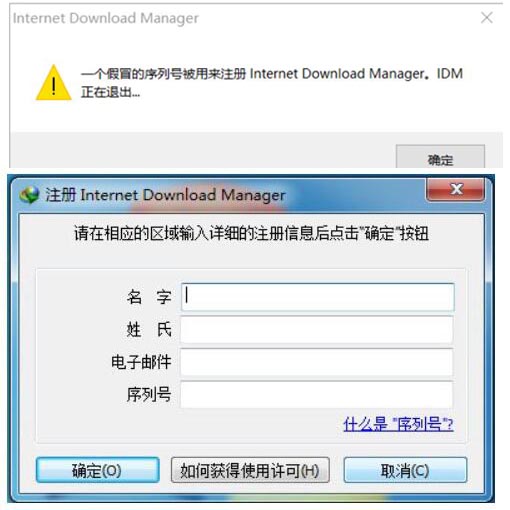Click the 姓氏 field label
Viewport: 510px width, 510px height.
click(x=149, y=329)
